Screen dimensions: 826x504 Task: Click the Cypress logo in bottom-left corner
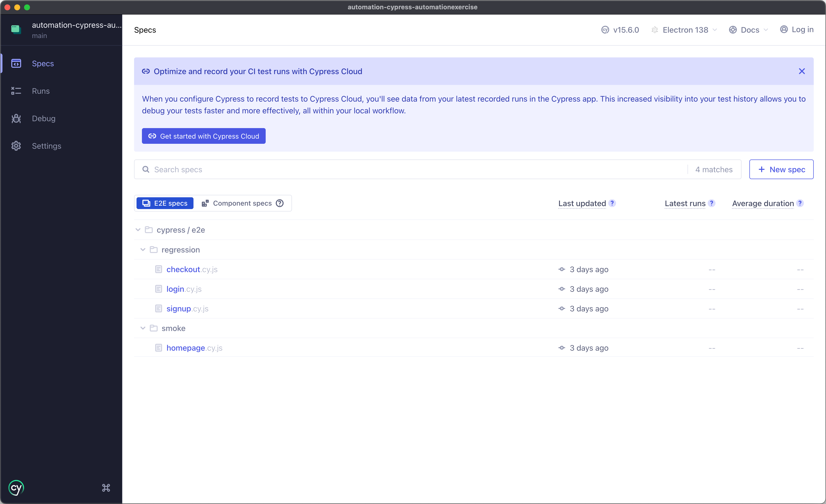[x=16, y=488]
